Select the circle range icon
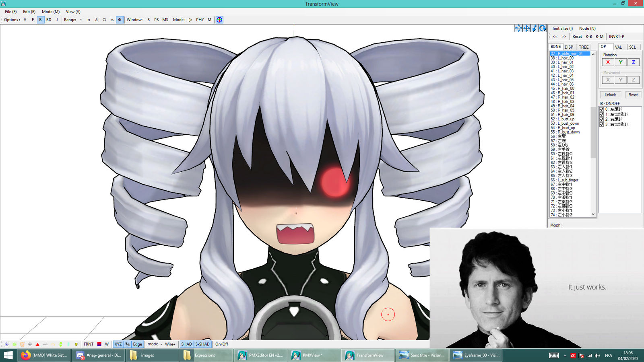Viewport: 644px width, 362px height. (104, 20)
